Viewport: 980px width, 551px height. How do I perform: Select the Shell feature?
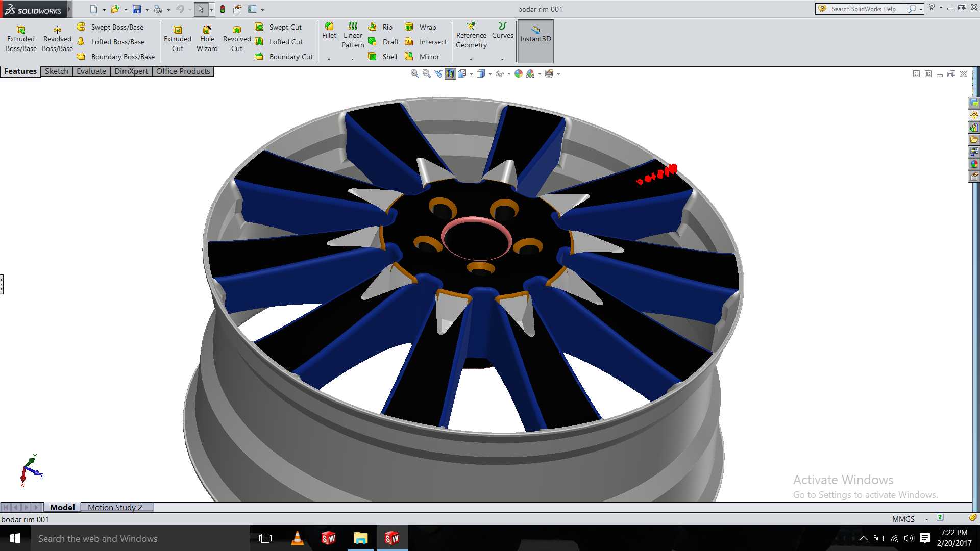pyautogui.click(x=383, y=57)
